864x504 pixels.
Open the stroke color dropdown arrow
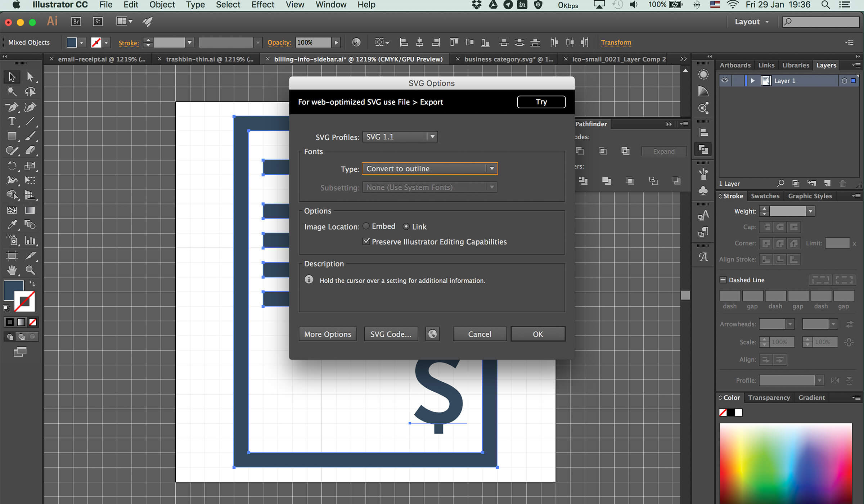pyautogui.click(x=106, y=42)
